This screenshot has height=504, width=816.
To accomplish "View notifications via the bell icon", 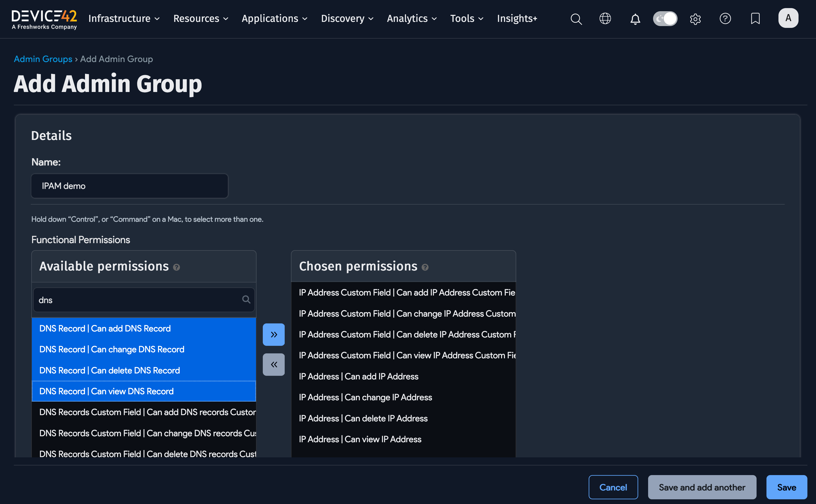I will click(635, 19).
